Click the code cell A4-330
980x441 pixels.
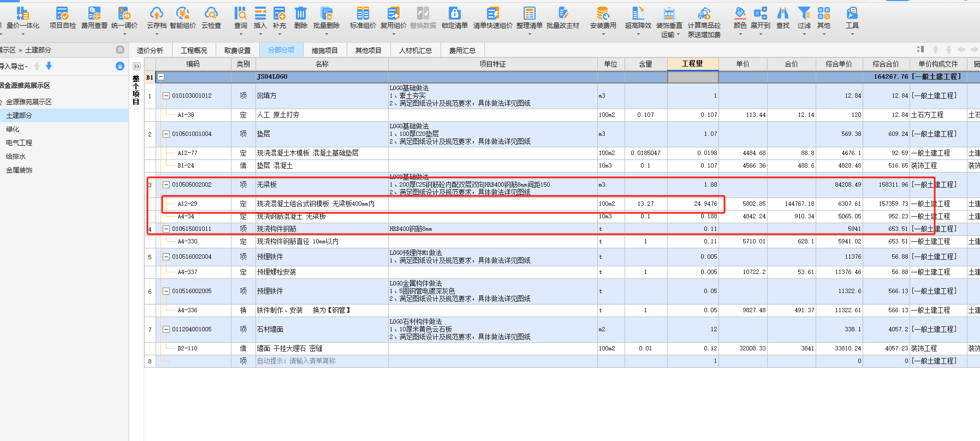click(194, 241)
